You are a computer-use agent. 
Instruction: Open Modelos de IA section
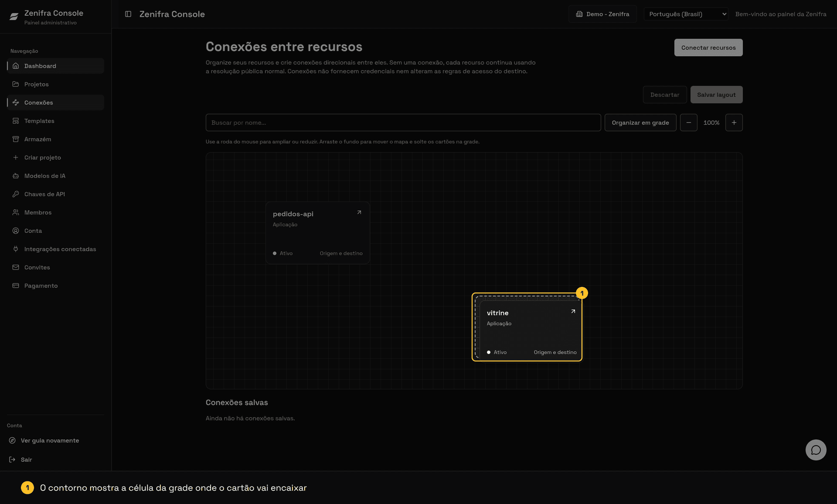click(56, 176)
